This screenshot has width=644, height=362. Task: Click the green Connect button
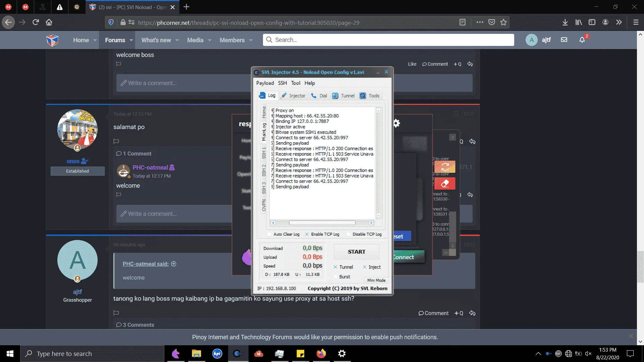(409, 257)
